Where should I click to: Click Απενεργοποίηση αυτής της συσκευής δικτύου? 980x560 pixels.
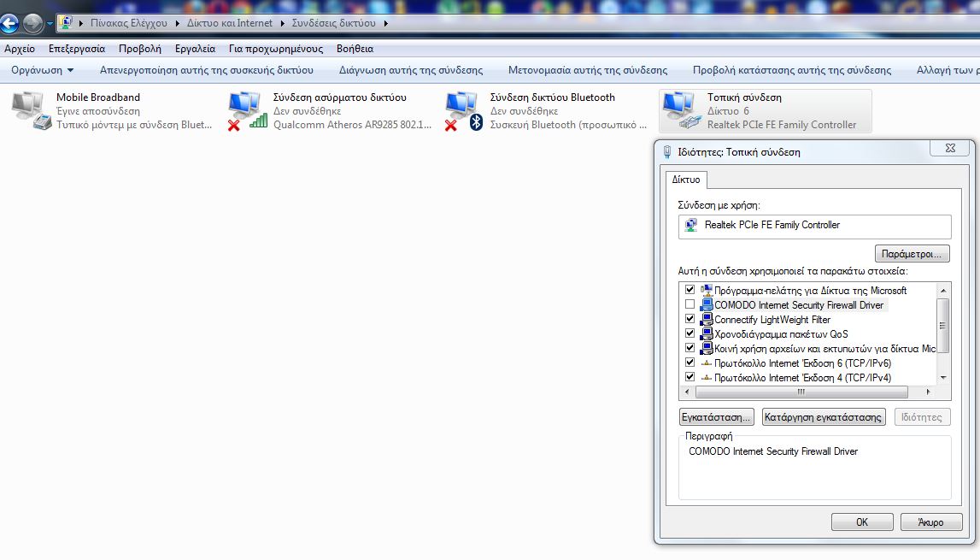click(206, 70)
